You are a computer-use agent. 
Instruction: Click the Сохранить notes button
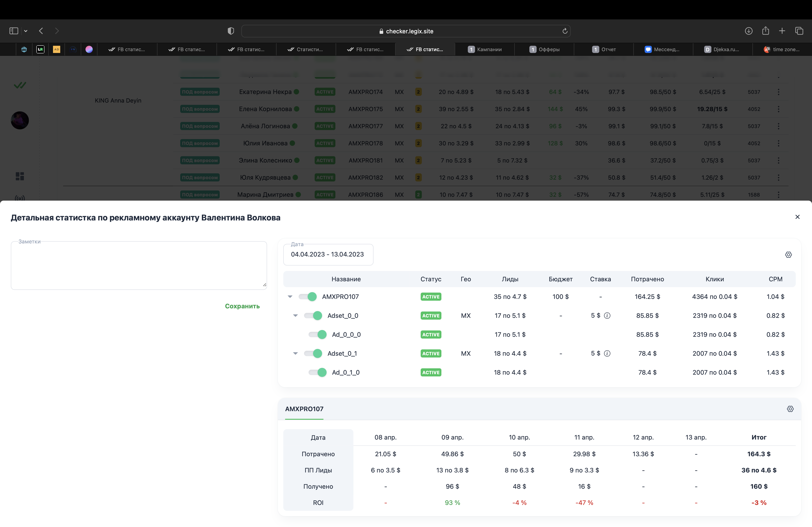click(x=242, y=306)
